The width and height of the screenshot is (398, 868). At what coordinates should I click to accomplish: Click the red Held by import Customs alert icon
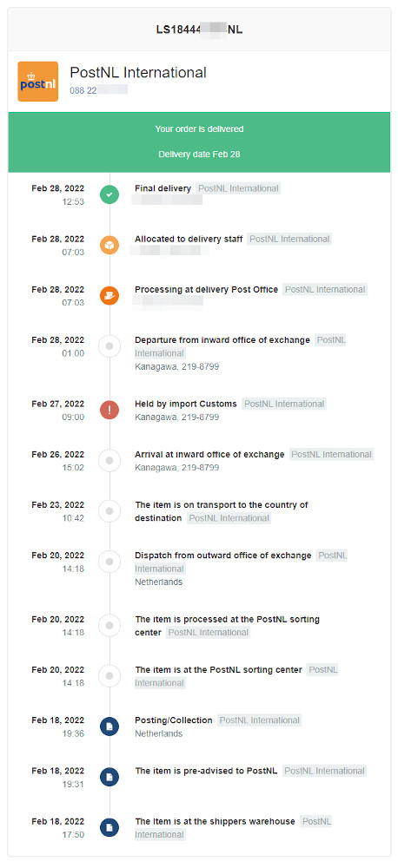coord(109,411)
